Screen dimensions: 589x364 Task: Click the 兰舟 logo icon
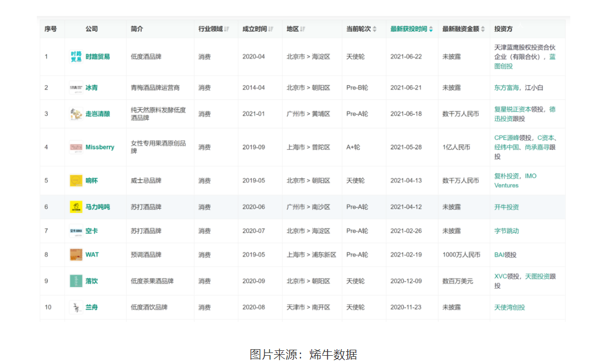pos(76,307)
